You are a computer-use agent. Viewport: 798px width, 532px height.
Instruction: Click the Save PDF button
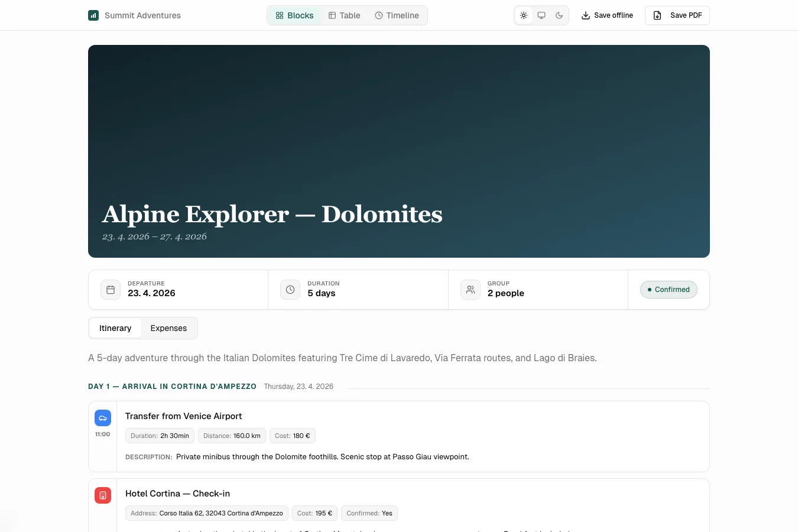pyautogui.click(x=677, y=15)
